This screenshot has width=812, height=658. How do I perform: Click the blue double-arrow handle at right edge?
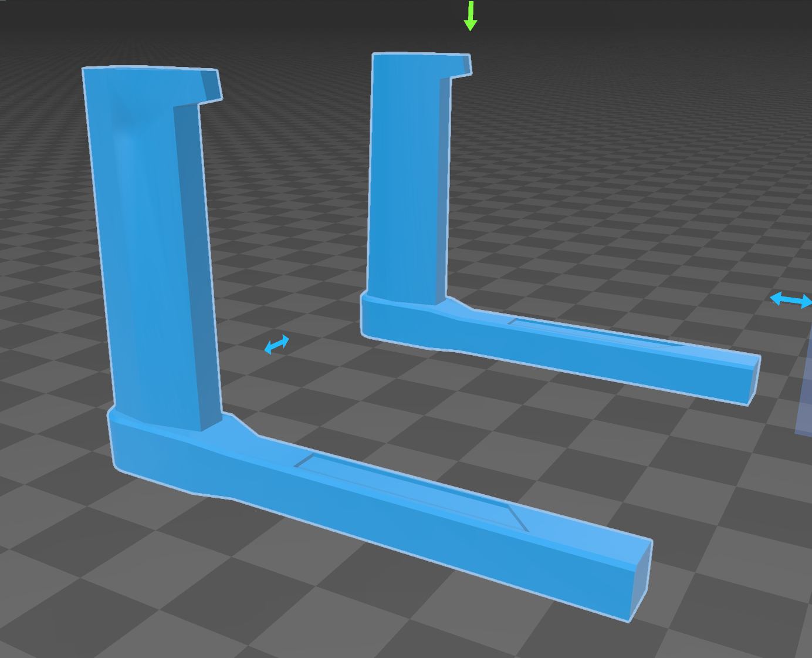pos(791,300)
